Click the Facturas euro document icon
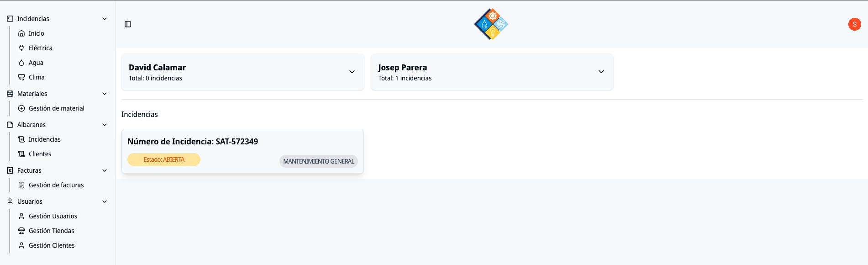 pos(10,170)
